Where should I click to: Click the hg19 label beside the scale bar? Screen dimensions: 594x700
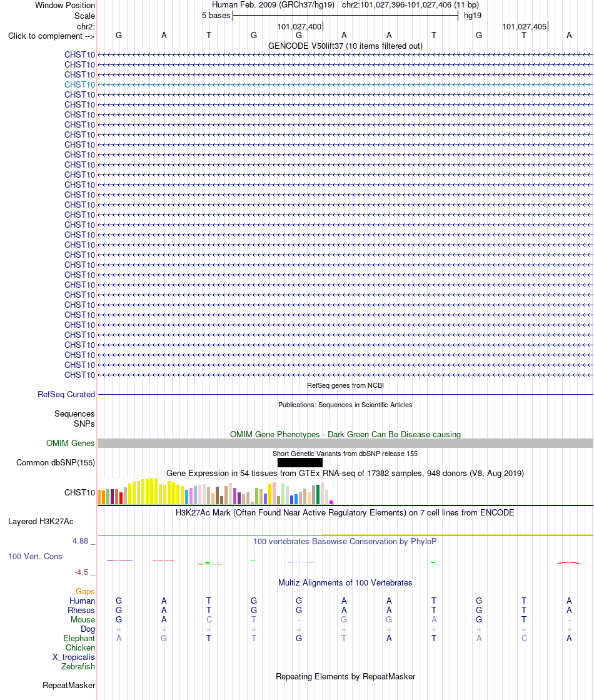[x=473, y=16]
